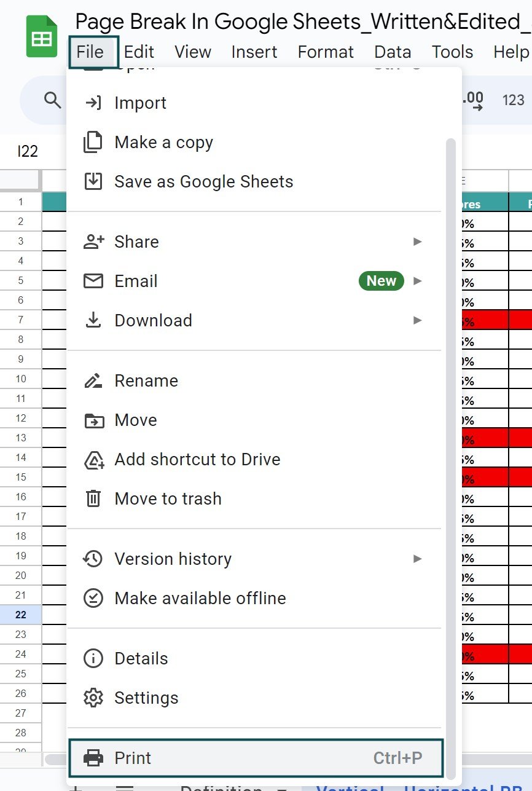This screenshot has width=532, height=791.
Task: Expand the Version history submenu arrow
Action: [x=418, y=559]
